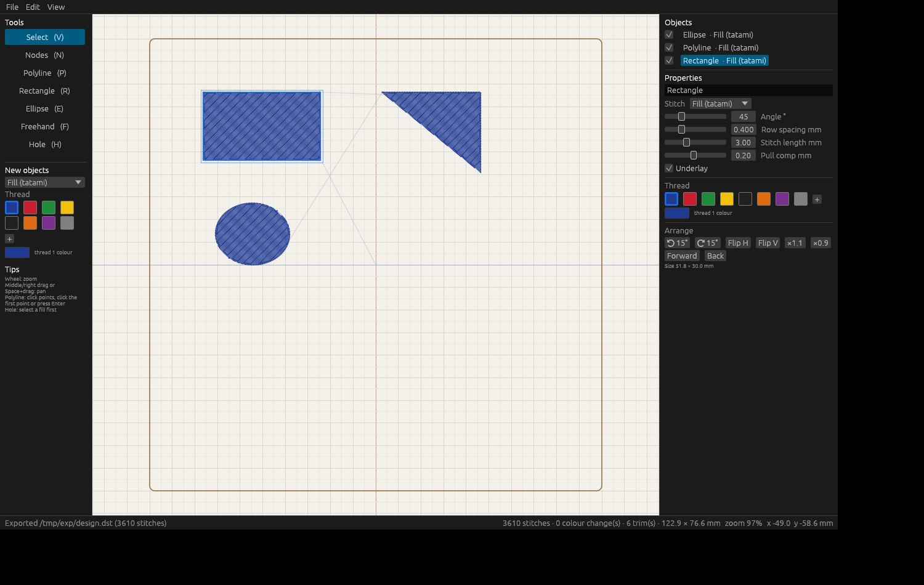Scale up with ×1.1 button
This screenshot has height=585, width=924.
[795, 243]
